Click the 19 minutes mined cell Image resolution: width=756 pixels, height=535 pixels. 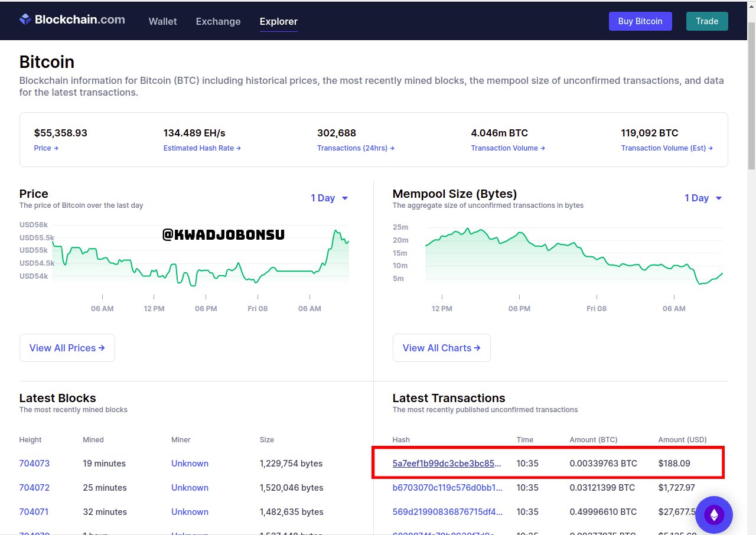(104, 464)
